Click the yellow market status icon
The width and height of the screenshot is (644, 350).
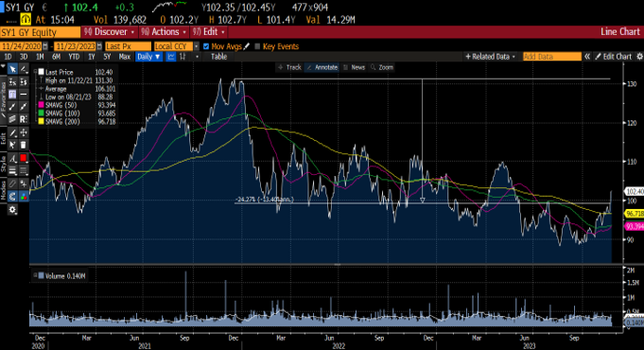(26, 19)
